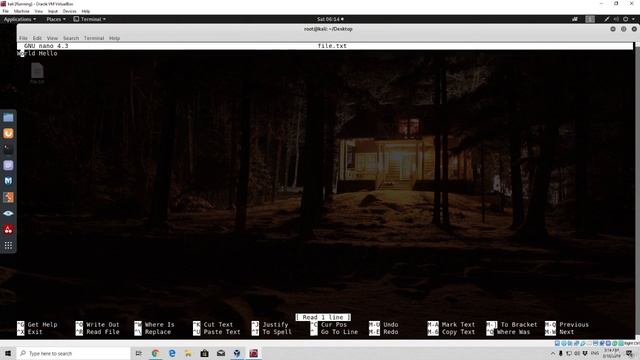
Task: Open the Windows Start menu
Action: pyautogui.click(x=8, y=353)
